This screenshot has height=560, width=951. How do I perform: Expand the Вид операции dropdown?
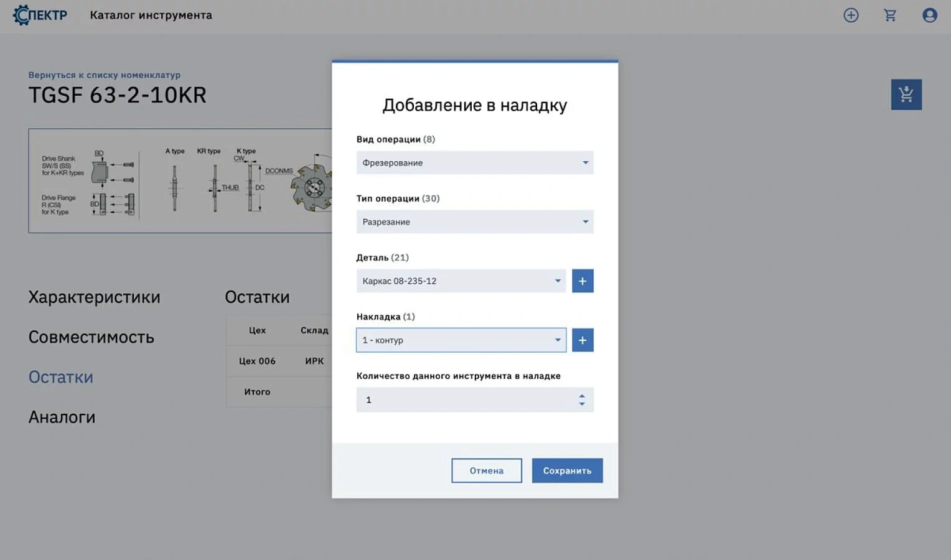pos(475,162)
